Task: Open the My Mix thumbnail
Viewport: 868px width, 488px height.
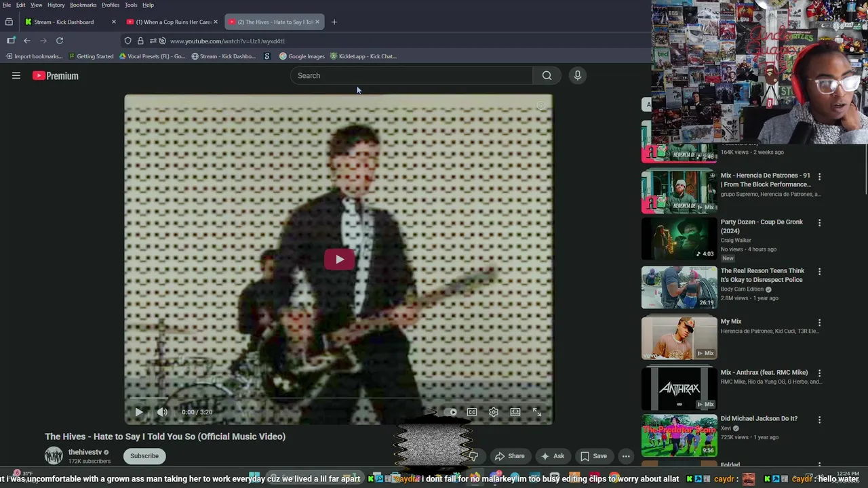Action: point(679,338)
